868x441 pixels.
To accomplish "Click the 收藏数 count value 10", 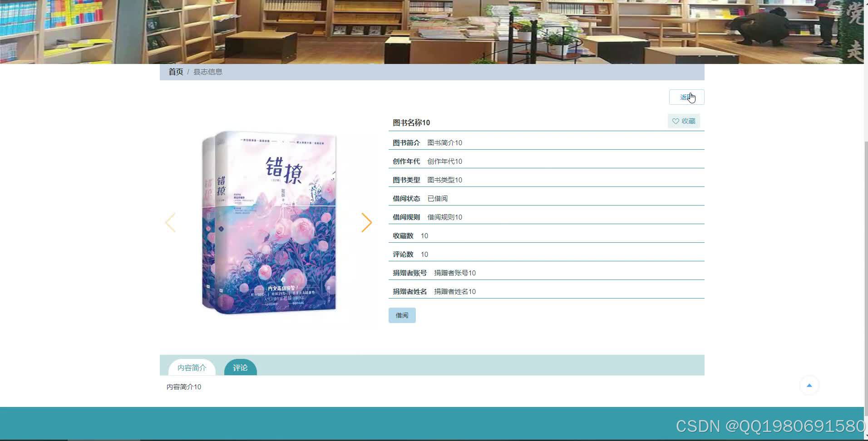I will [x=424, y=235].
